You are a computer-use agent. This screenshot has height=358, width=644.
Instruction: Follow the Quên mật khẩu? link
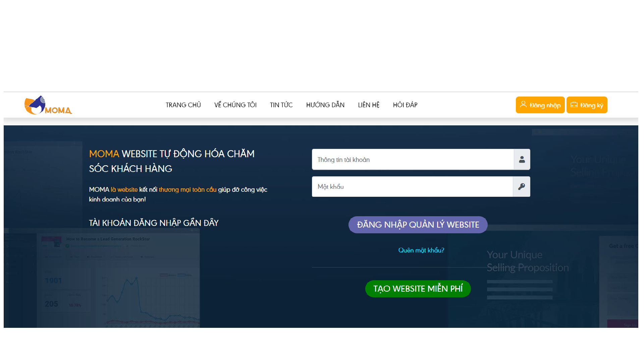click(421, 250)
